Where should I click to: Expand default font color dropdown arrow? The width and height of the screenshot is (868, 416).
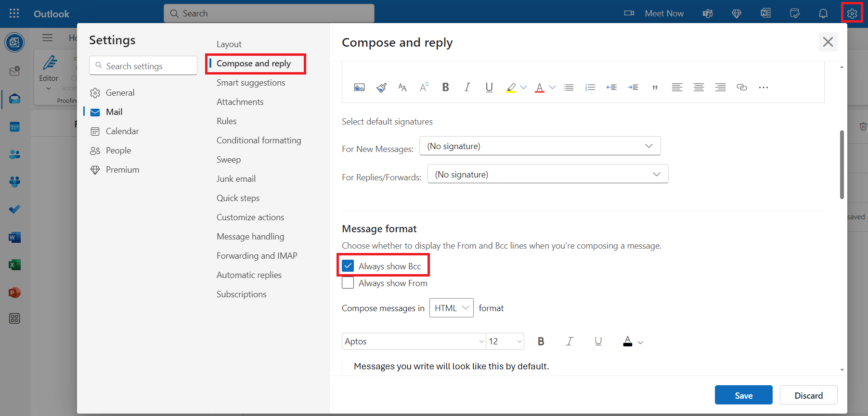(x=640, y=342)
